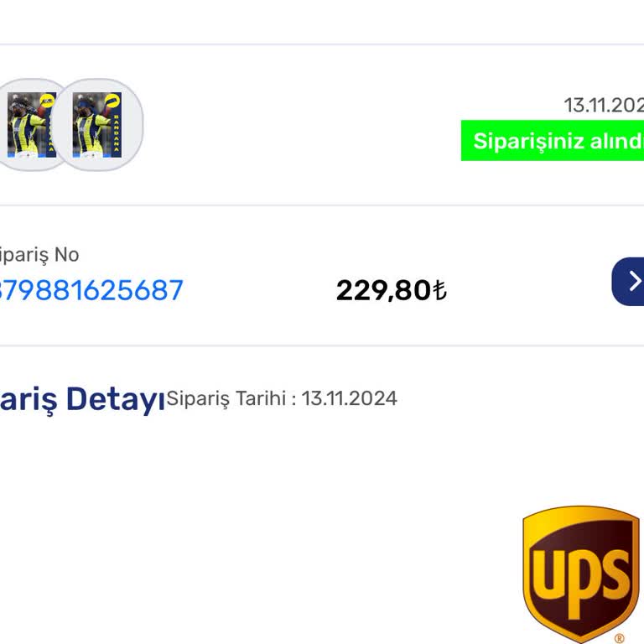Click the Turkish lira symbol after the price
644x644 pixels.
[x=439, y=291]
